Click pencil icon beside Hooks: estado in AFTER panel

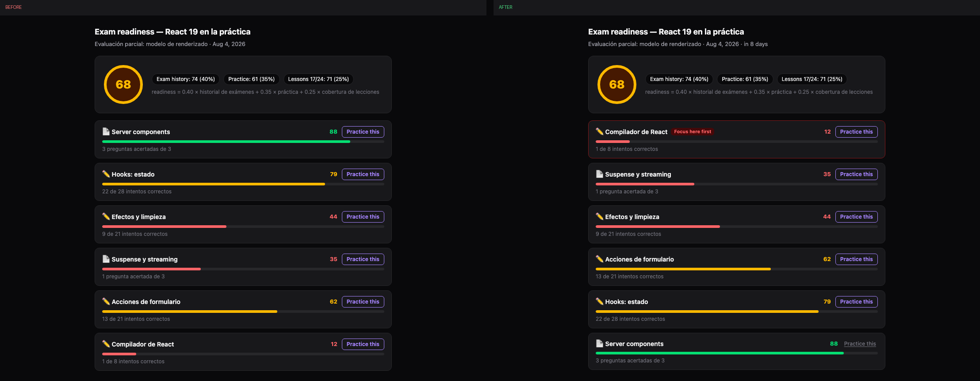600,301
